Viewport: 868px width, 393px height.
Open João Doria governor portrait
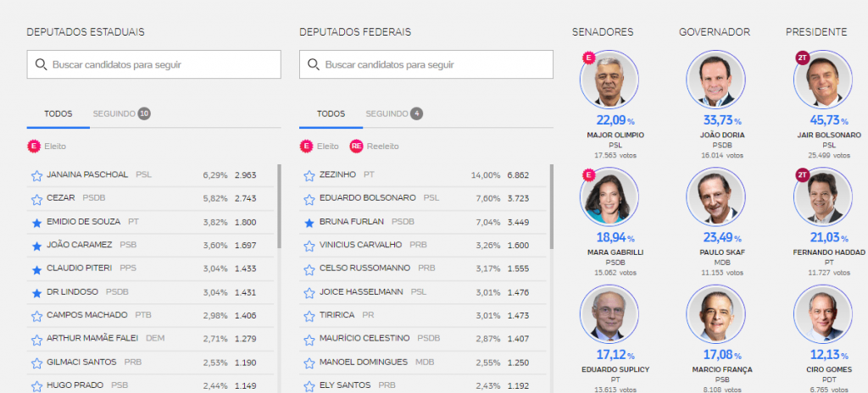(715, 80)
